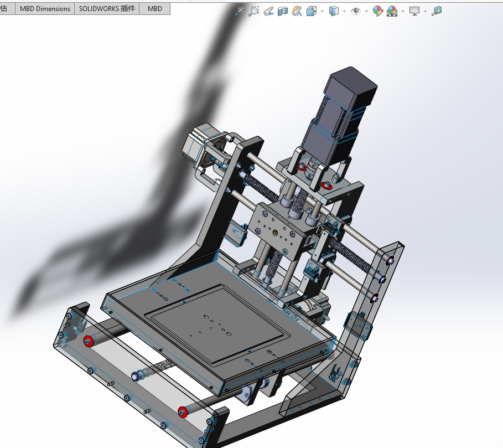Expand the Hide/Show Items dropdown arrow
Image resolution: width=503 pixels, height=448 pixels.
pos(366,11)
